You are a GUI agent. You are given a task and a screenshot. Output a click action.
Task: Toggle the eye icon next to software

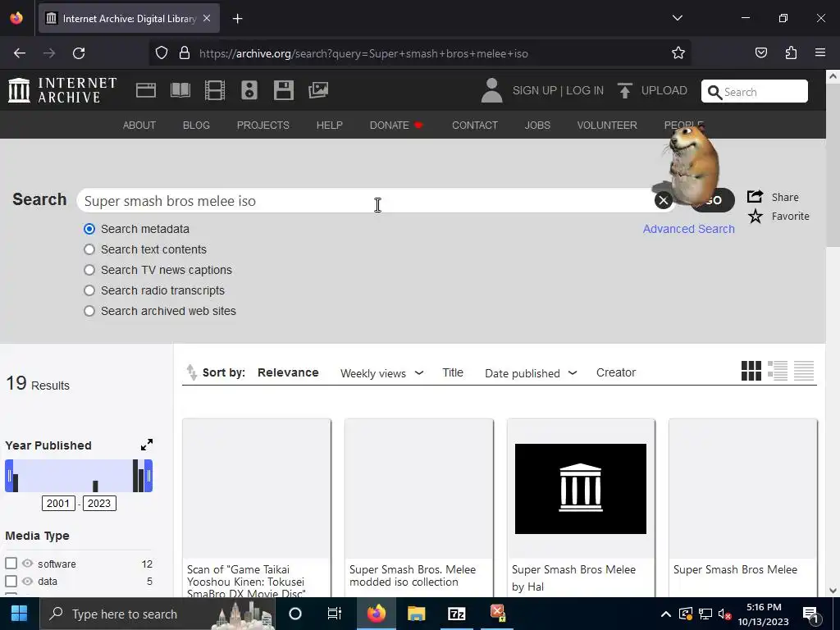(x=27, y=563)
